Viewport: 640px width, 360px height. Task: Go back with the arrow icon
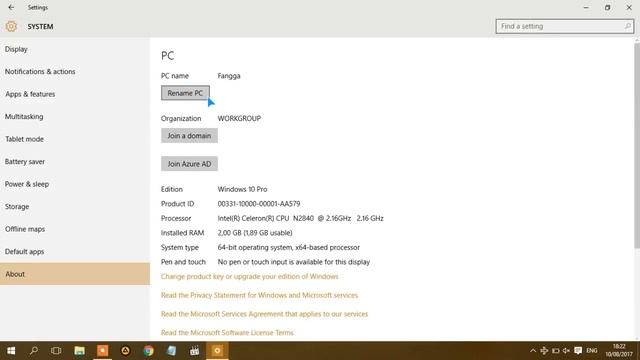pyautogui.click(x=11, y=7)
